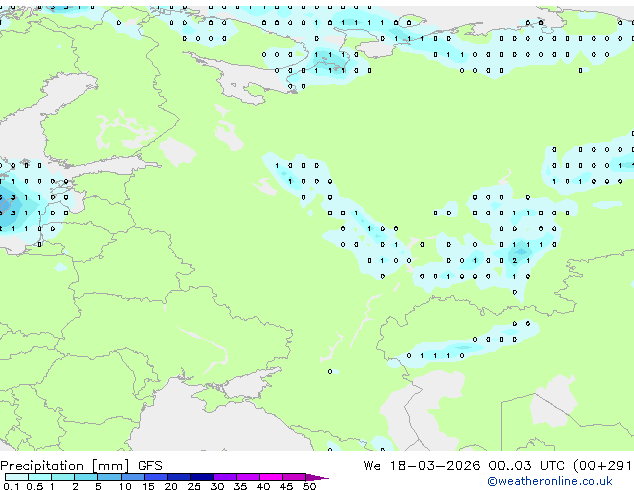Click the '50' legend scale label
The width and height of the screenshot is (634, 490).
pos(309,486)
